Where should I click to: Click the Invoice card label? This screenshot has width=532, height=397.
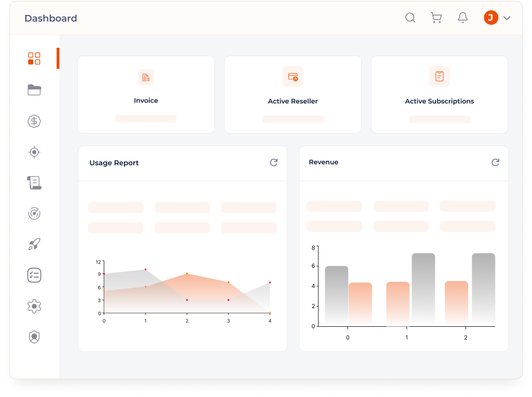(x=146, y=101)
